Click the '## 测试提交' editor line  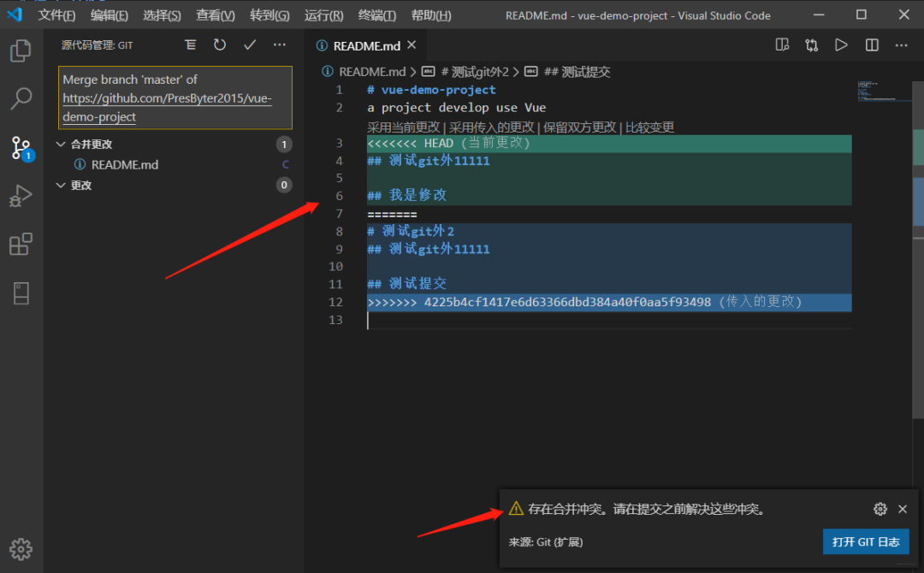(406, 284)
